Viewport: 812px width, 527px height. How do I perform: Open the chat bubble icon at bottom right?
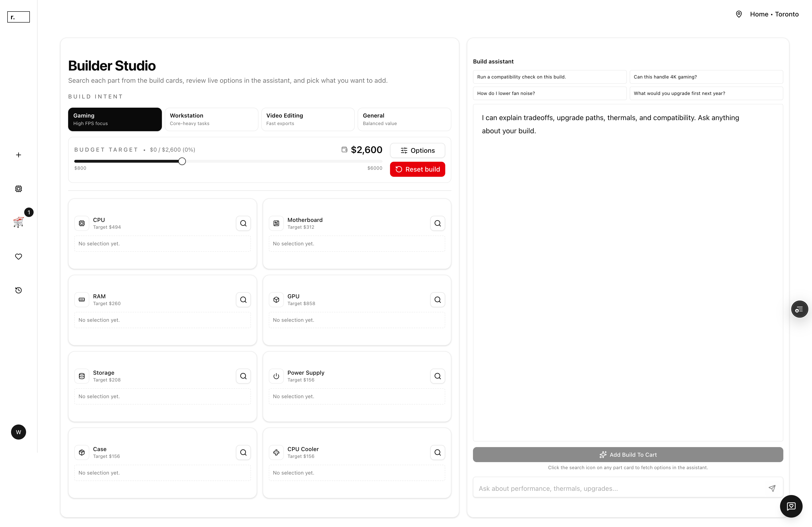tap(792, 506)
